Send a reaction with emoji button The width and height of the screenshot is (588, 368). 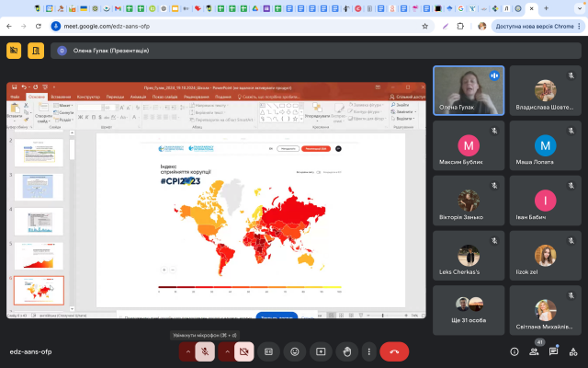pos(295,351)
